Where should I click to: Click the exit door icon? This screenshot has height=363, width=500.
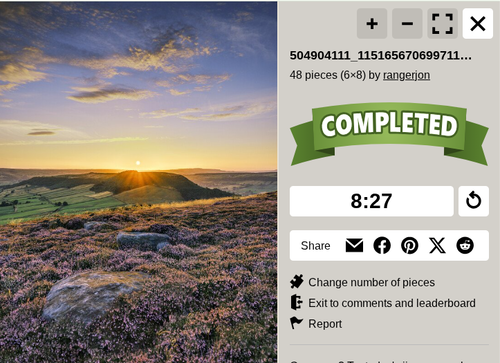(296, 302)
